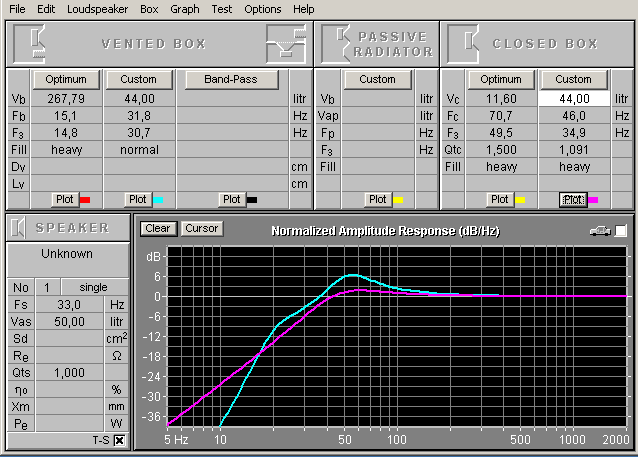638x457 pixels.
Task: Click the closed box speaker icon
Action: coord(463,44)
